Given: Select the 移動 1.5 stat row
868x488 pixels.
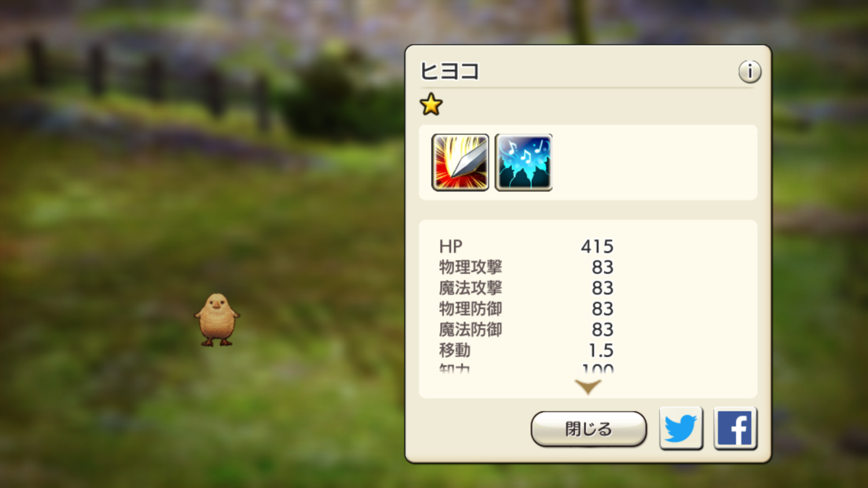Looking at the screenshot, I should [x=526, y=350].
